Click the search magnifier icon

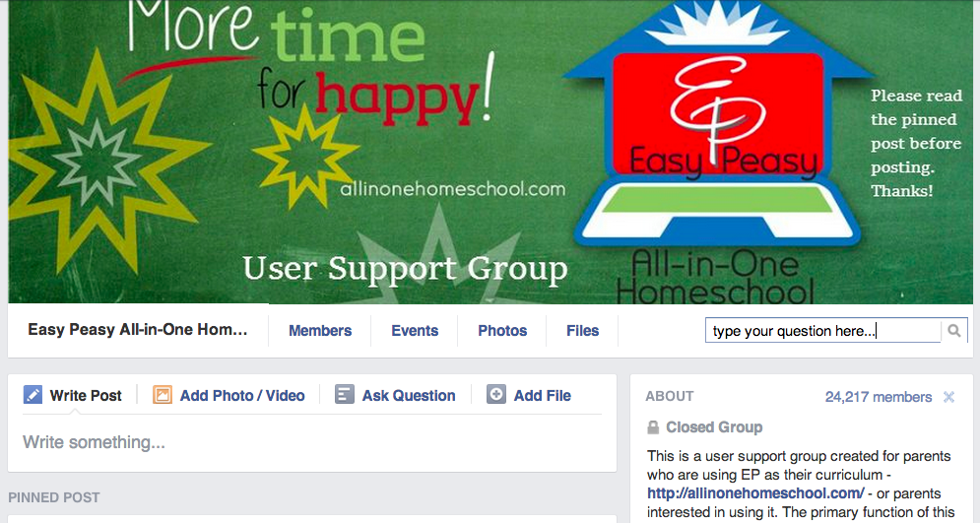click(953, 331)
